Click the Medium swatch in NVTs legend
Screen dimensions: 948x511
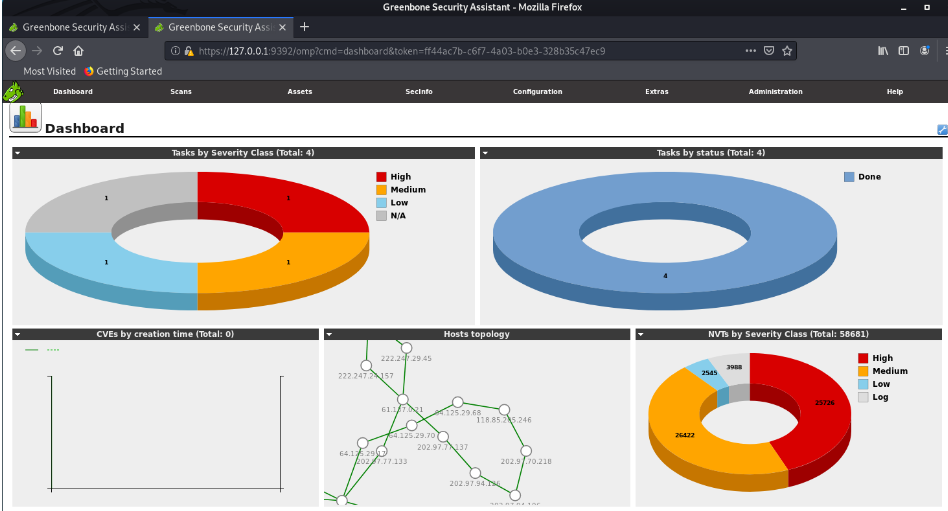pos(863,371)
